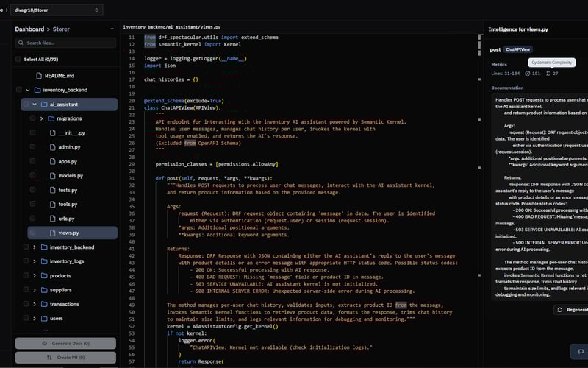Viewport: 588px width, 368px height.
Task: Click the Documentation section heading
Action: (507, 88)
